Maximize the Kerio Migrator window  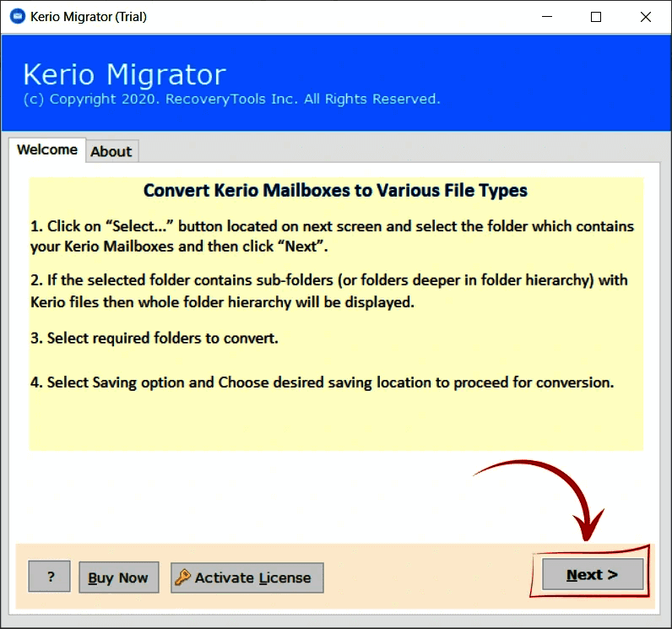pos(596,17)
